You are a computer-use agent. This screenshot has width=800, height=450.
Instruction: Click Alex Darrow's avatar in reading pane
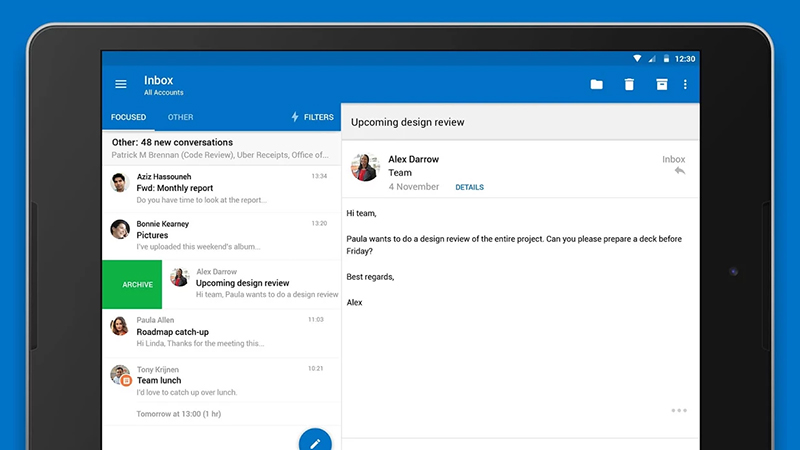(x=365, y=167)
